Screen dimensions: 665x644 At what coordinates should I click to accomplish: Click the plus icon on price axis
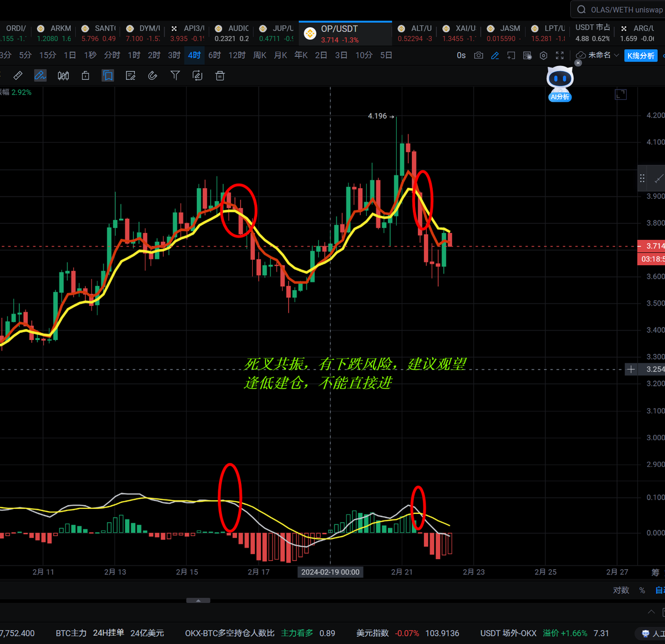coord(631,369)
